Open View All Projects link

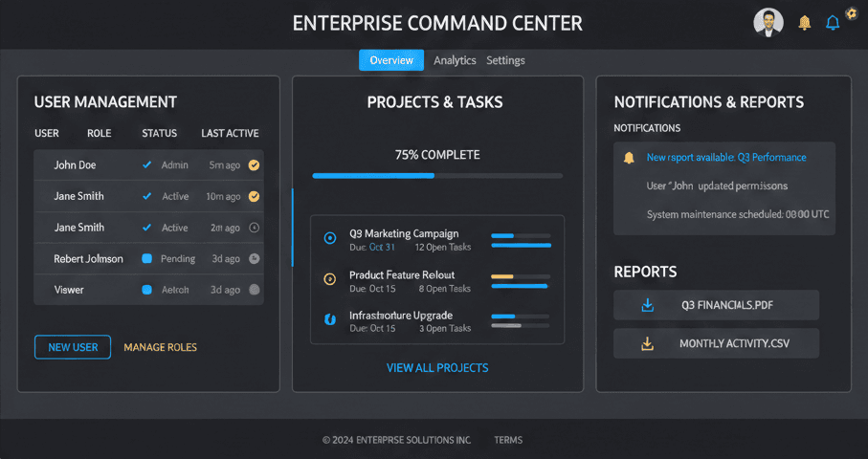437,368
